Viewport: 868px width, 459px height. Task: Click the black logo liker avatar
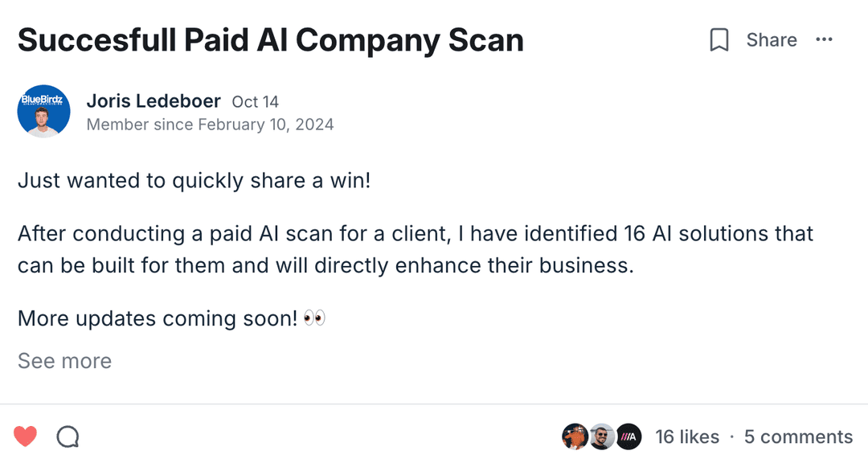(x=628, y=436)
